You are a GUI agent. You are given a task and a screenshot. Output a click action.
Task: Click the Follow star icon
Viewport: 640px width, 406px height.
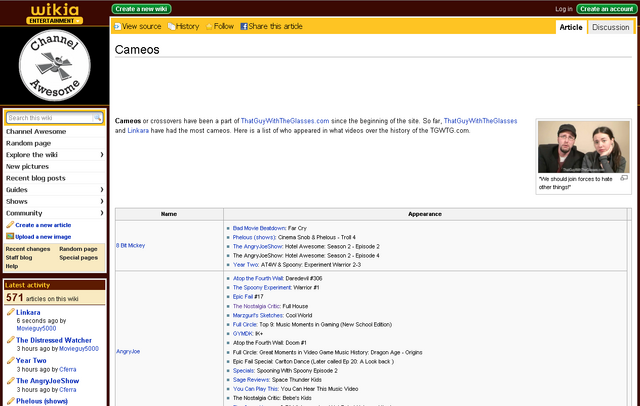[x=209, y=27]
